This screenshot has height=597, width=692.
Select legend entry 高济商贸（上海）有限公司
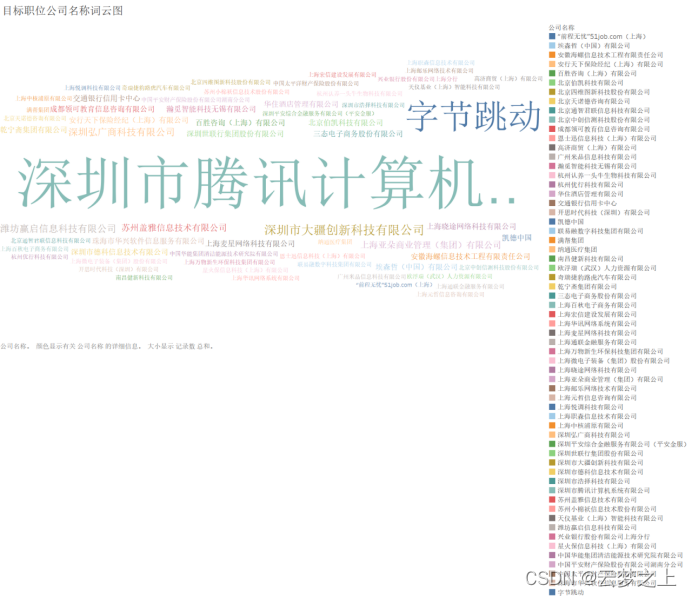point(593,147)
